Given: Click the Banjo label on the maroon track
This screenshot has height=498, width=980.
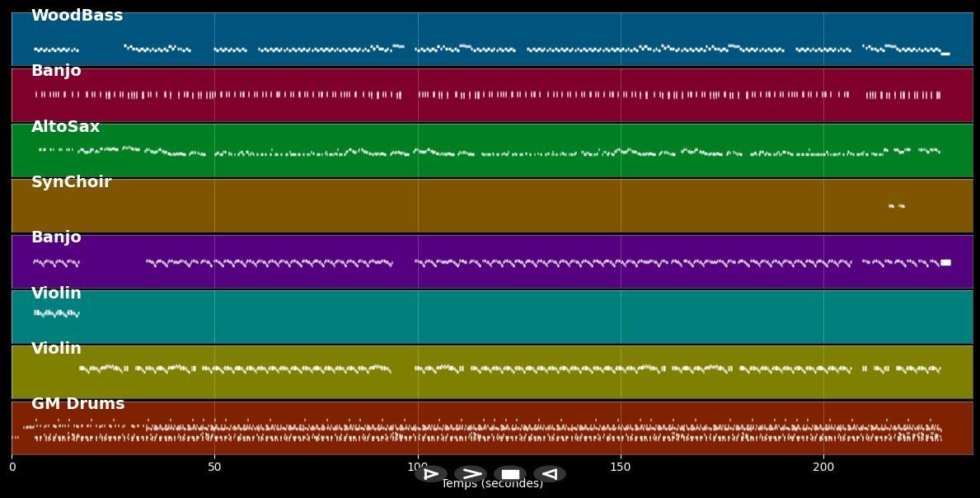Looking at the screenshot, I should tap(56, 71).
